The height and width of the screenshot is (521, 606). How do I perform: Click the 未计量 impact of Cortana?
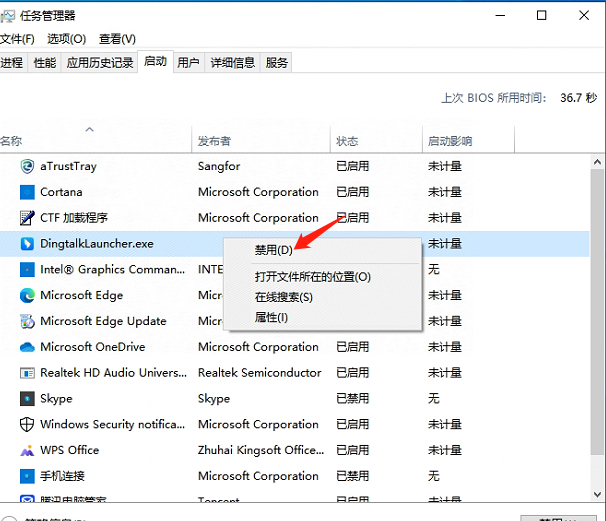point(445,192)
